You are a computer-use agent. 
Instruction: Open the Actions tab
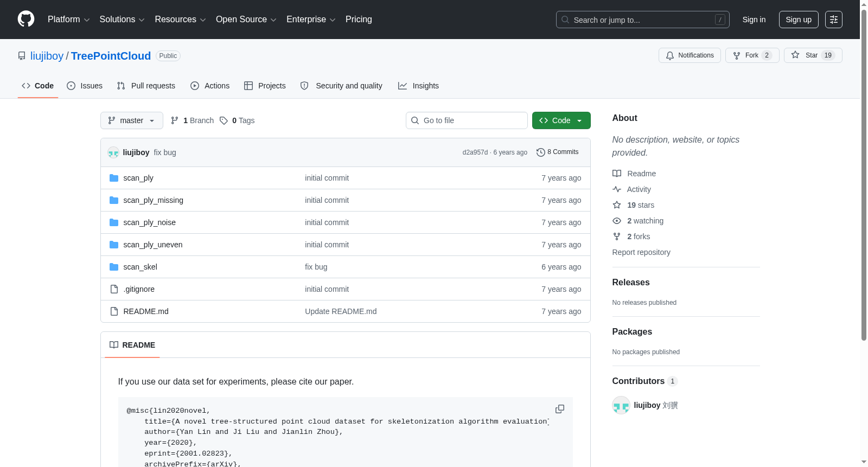click(x=210, y=86)
